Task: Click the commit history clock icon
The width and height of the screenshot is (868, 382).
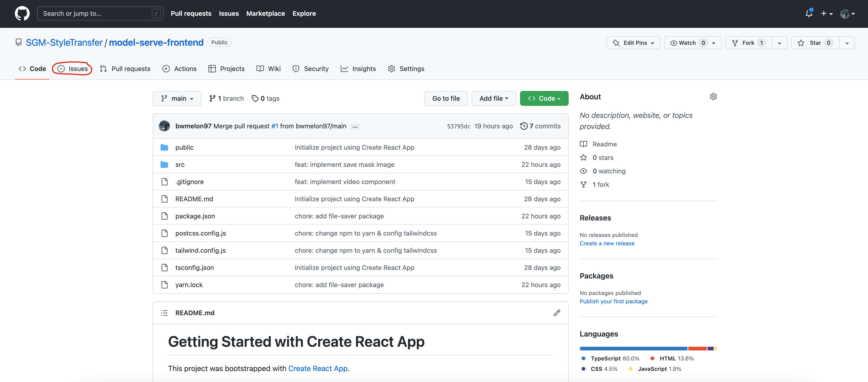Action: coord(524,126)
